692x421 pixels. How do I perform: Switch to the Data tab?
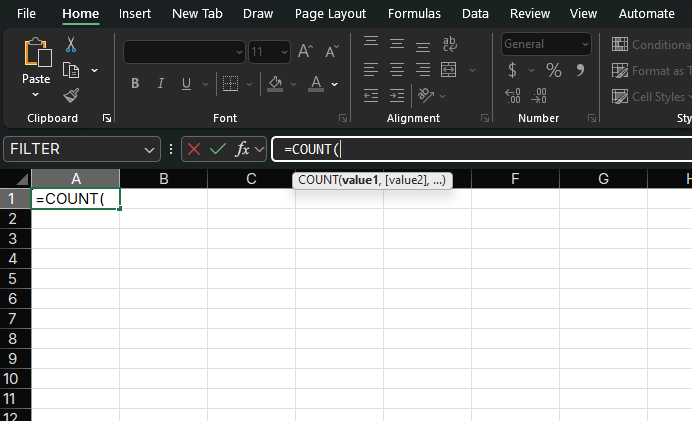tap(475, 14)
